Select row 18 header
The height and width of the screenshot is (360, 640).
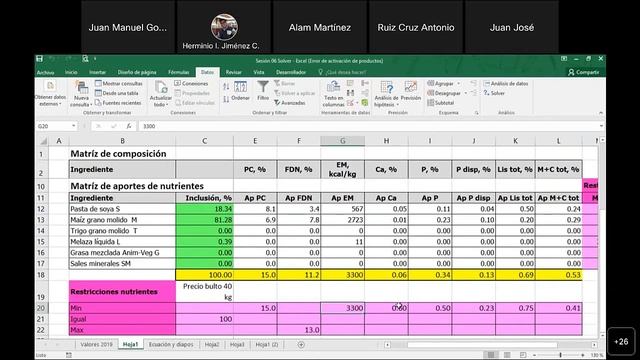(x=41, y=275)
